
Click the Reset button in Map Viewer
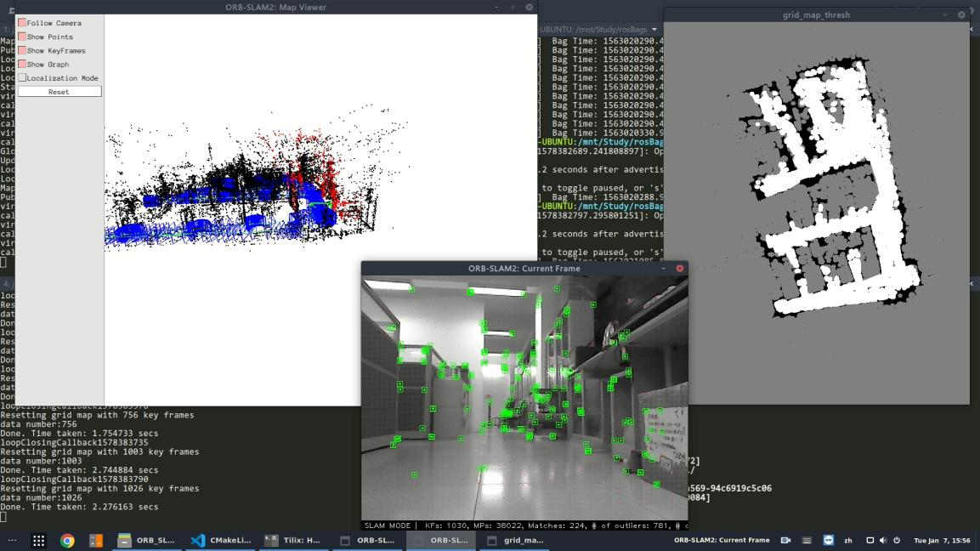[59, 91]
